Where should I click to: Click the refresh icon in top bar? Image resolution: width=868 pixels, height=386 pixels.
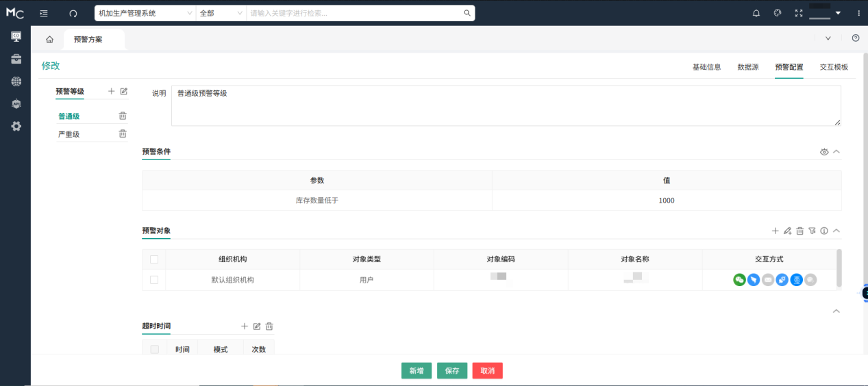[x=73, y=13]
